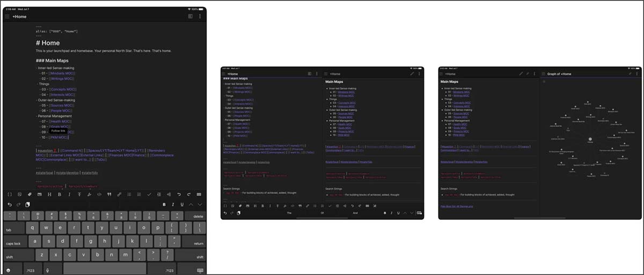The height and width of the screenshot is (275, 644).
Task: Select the 'Graph of +Home' pane title
Action: (x=559, y=74)
